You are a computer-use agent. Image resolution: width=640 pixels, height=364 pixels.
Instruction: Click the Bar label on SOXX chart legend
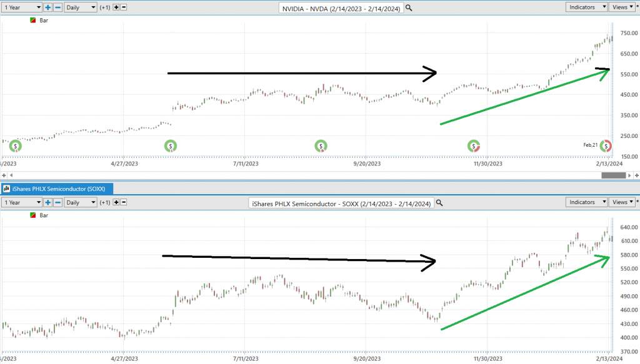(44, 215)
